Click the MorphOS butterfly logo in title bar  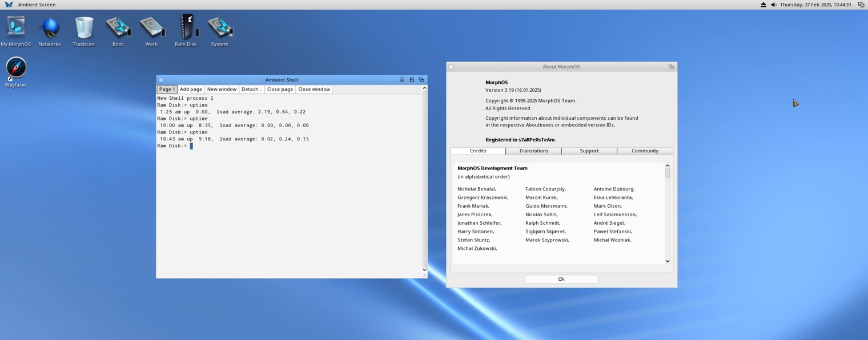(9, 5)
